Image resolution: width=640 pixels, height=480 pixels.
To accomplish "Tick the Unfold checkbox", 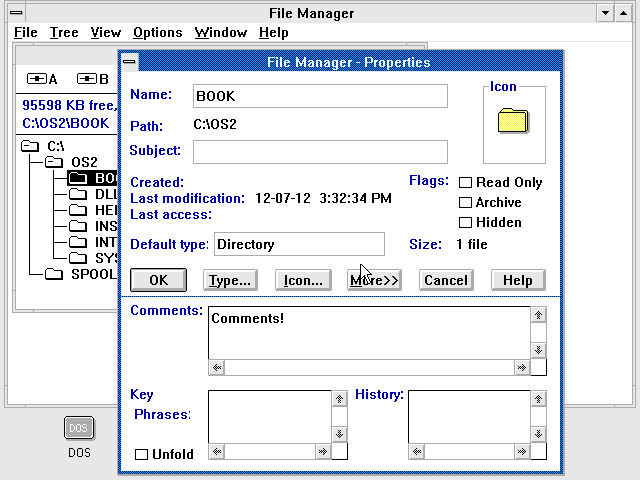I will point(141,454).
